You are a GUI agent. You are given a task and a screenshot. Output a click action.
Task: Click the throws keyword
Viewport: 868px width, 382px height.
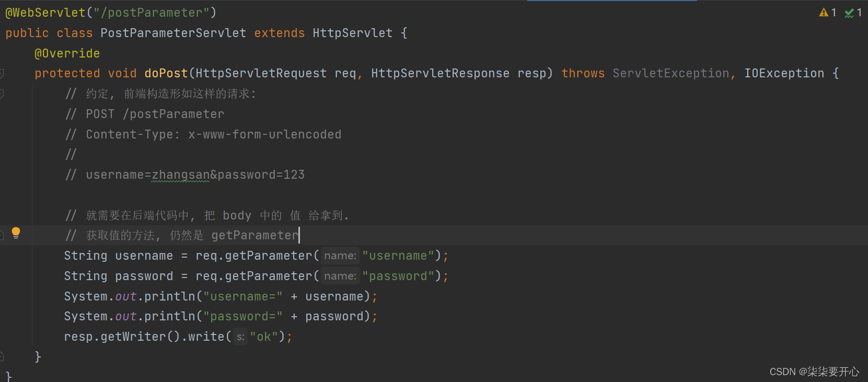click(583, 73)
